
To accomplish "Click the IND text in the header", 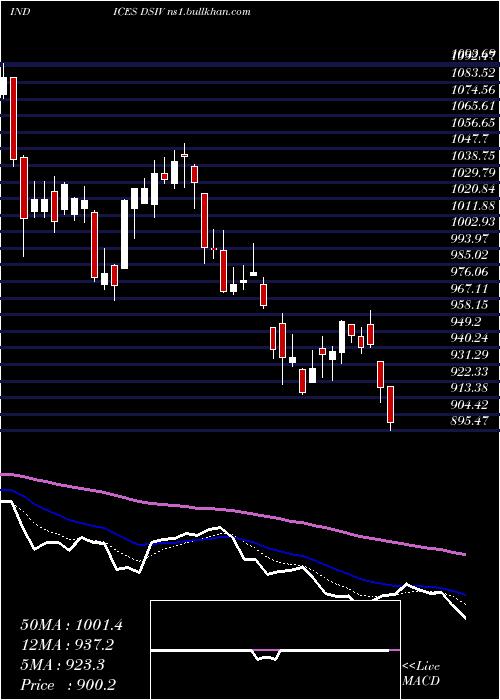I will coord(20,12).
